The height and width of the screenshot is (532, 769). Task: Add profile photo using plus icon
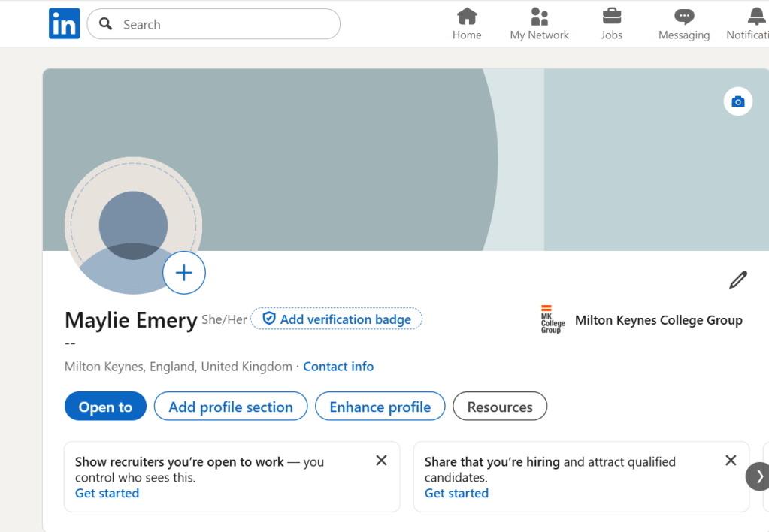184,273
